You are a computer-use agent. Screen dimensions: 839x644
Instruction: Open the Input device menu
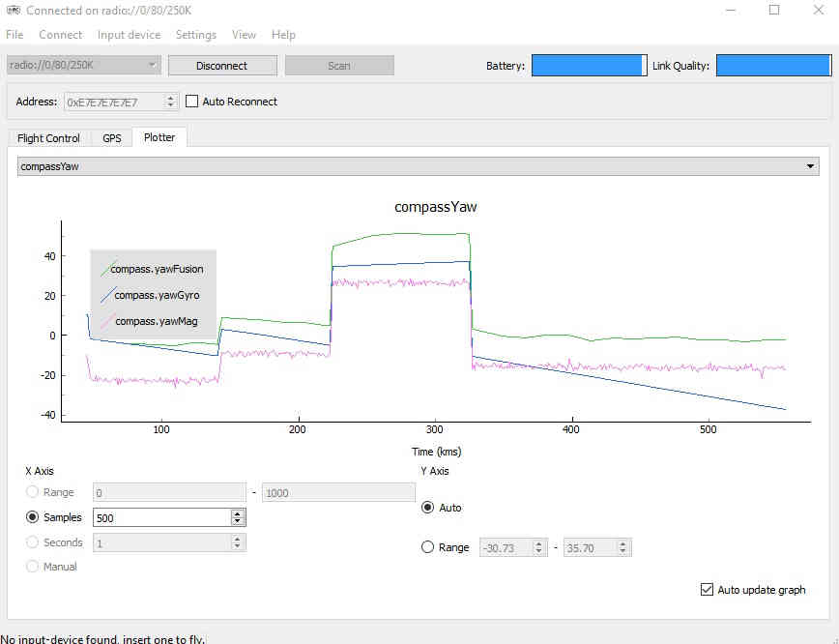[x=129, y=35]
